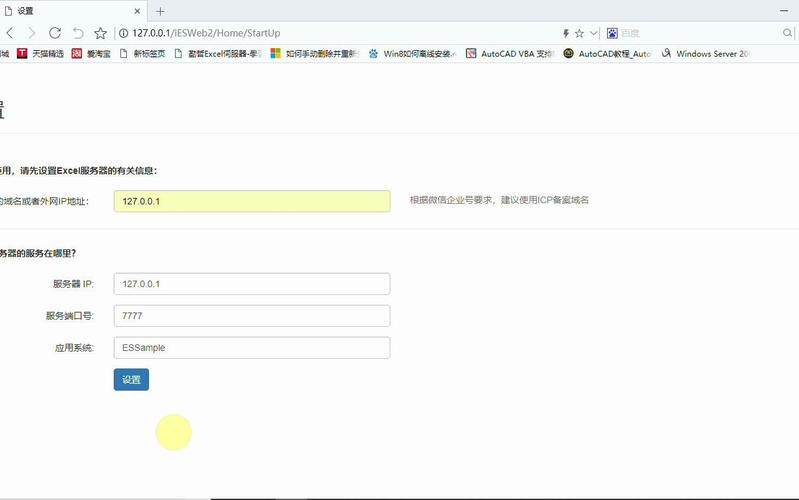Image resolution: width=799 pixels, height=500 pixels.
Task: Click the lightning speed-mode icon in the address bar
Action: click(566, 33)
